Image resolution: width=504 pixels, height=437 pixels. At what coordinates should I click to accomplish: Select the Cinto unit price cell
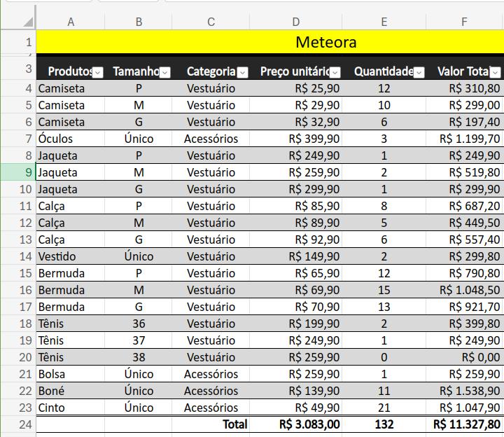pyautogui.click(x=295, y=408)
